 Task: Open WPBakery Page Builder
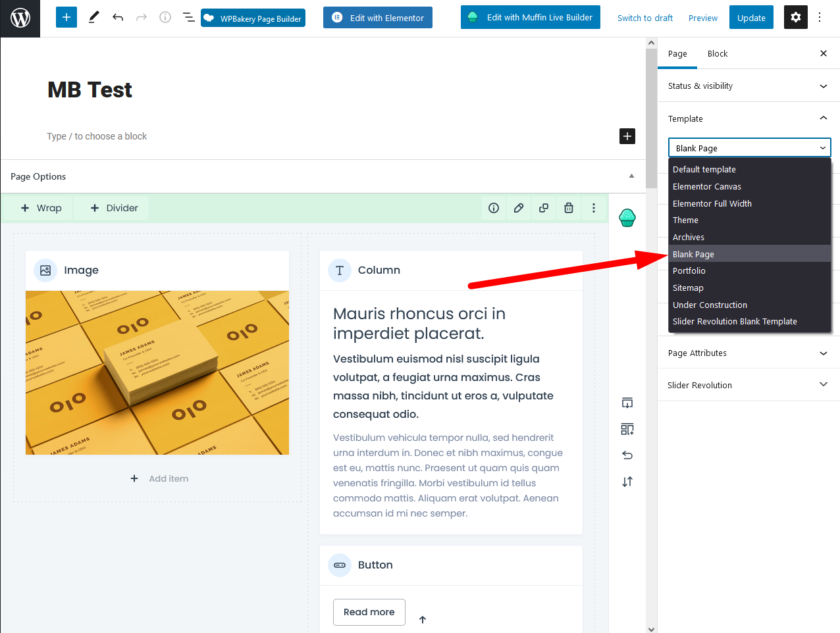(253, 18)
